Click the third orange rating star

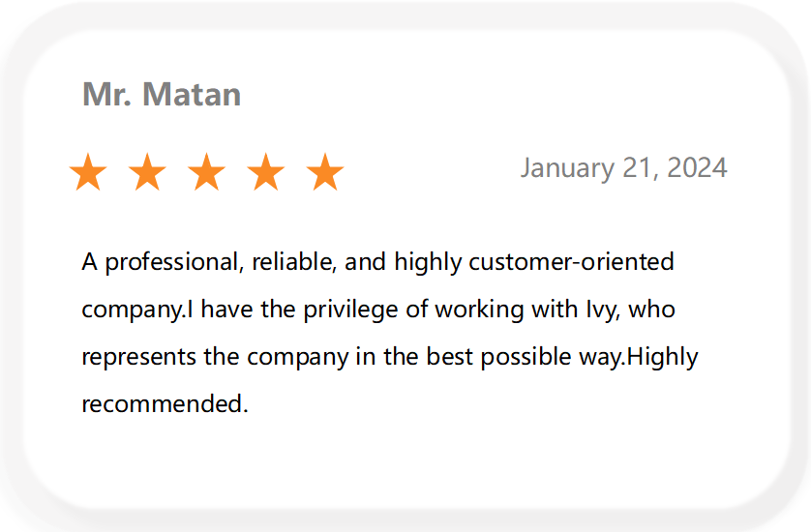coord(206,172)
